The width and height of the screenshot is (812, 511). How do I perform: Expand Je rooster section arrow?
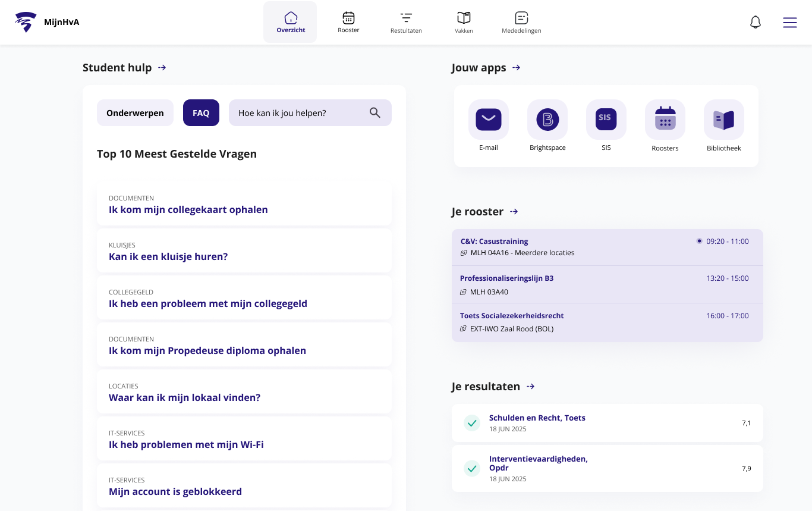(514, 212)
